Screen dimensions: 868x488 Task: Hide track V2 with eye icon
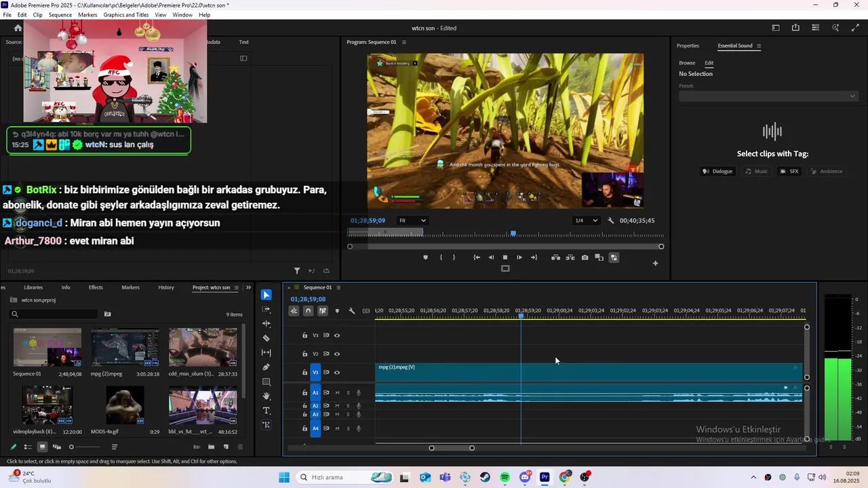(337, 354)
